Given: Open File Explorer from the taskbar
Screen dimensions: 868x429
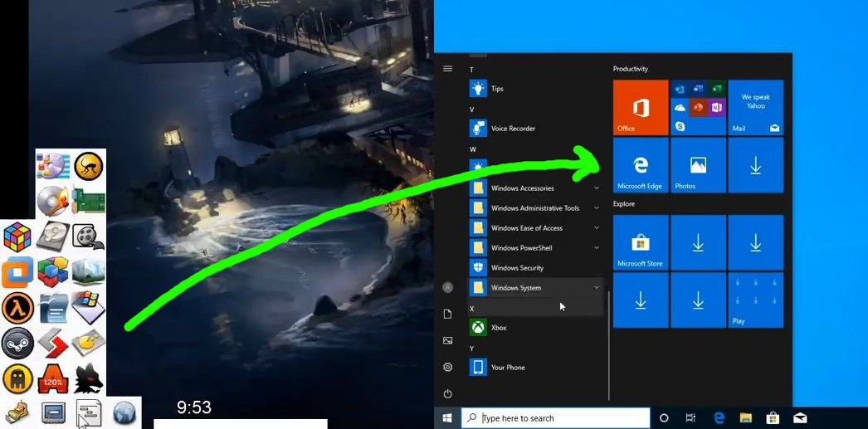Looking at the screenshot, I should coord(746,418).
